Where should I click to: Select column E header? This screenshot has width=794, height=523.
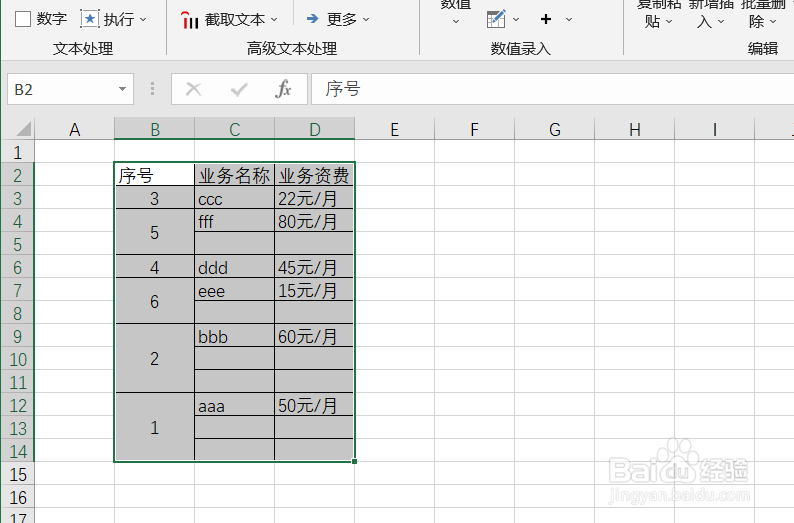click(394, 129)
